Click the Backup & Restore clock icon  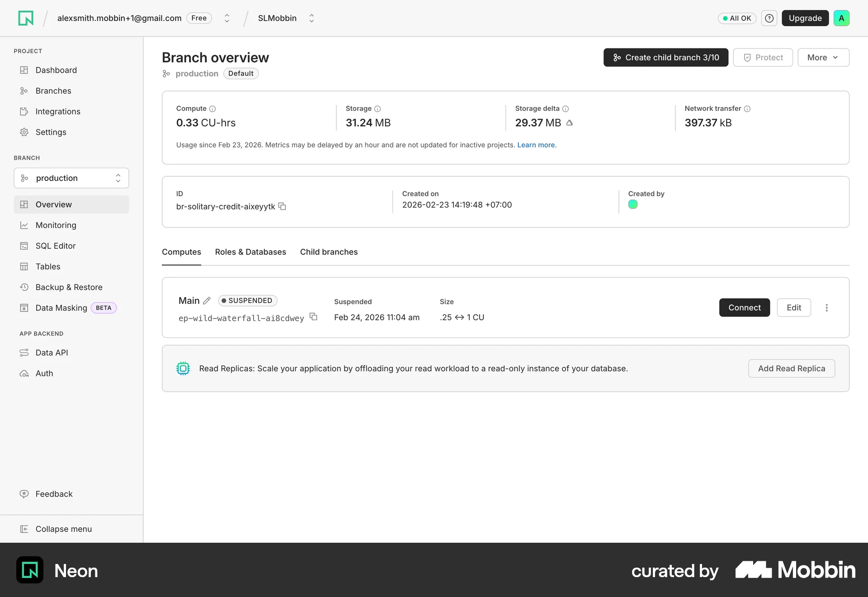pyautogui.click(x=24, y=287)
